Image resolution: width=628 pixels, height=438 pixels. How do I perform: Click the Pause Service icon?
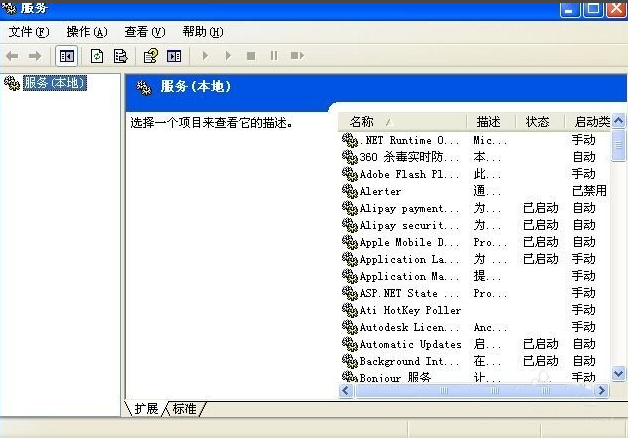point(274,56)
